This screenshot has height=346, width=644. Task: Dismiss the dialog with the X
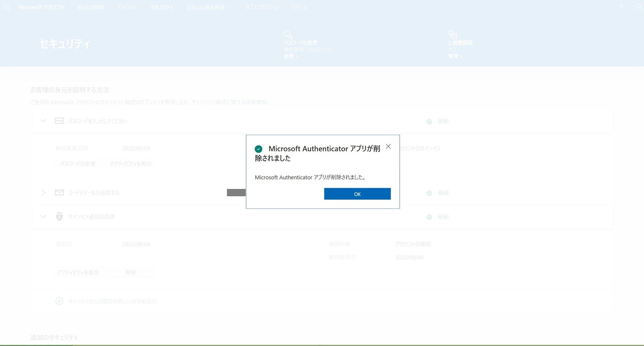click(x=388, y=146)
